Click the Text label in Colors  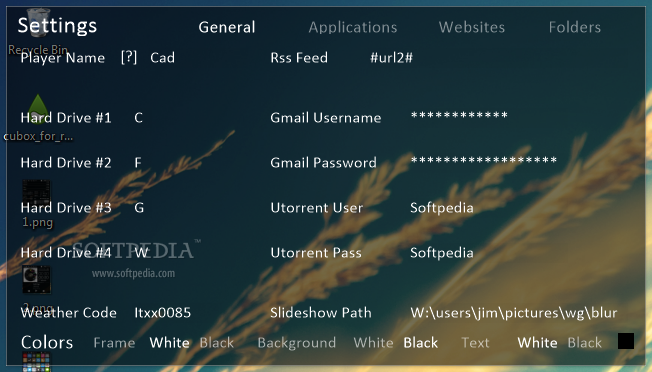click(475, 342)
